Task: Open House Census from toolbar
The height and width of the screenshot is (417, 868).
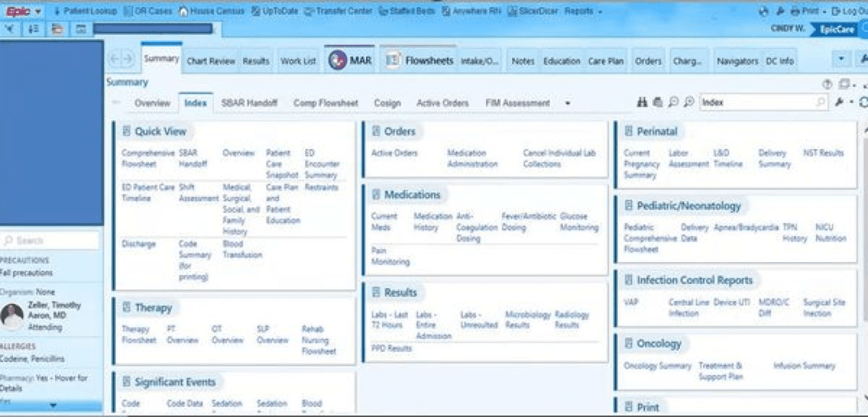Action: point(210,12)
